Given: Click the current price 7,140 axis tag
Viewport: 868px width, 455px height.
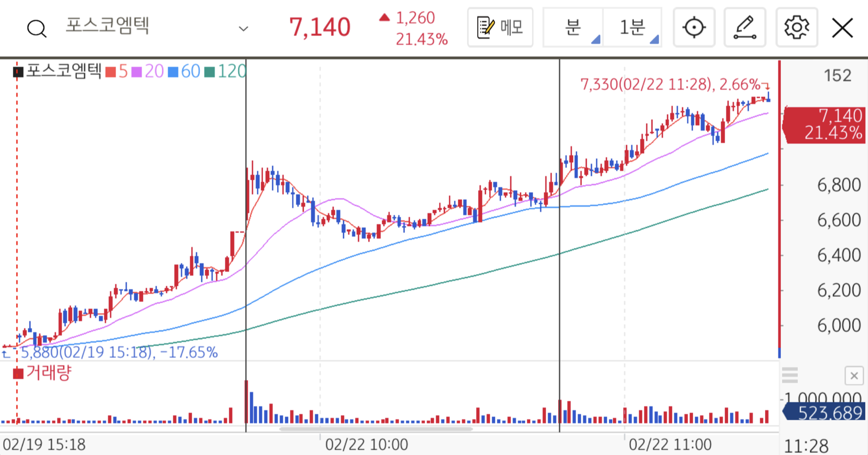Looking at the screenshot, I should click(824, 124).
